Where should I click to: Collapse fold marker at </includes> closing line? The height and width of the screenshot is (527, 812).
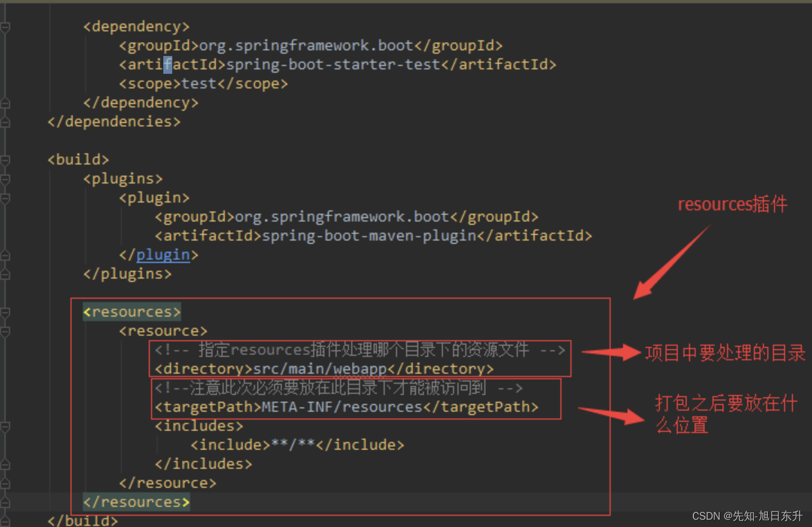(5, 464)
